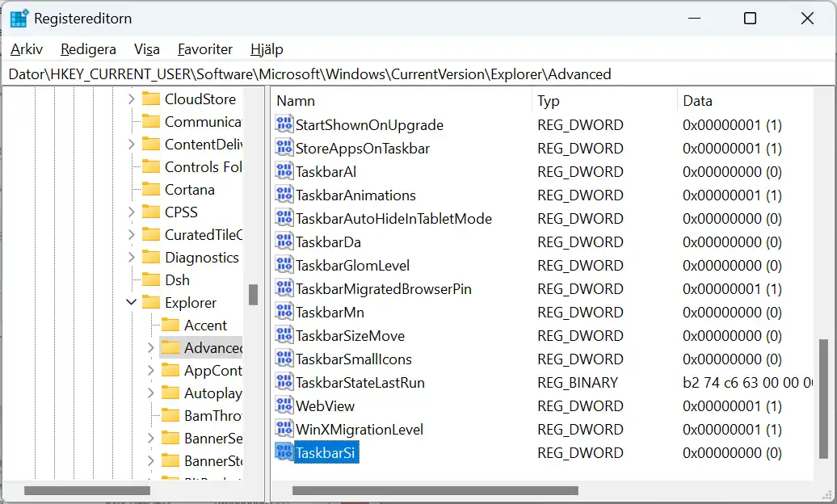
Task: Click the StoreAppsOnTaskbar value icon
Action: coord(284,148)
